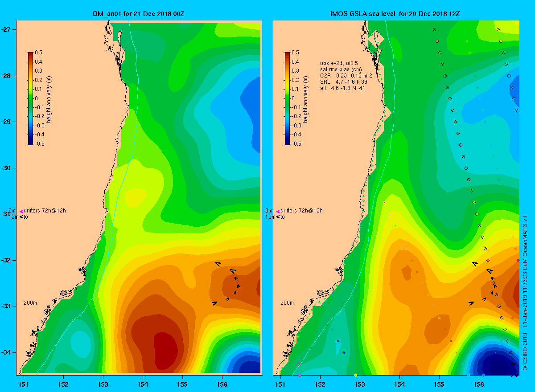535x392 pixels.
Task: Click the 200m scale bar on OM_an01 map
Action: pos(30,307)
